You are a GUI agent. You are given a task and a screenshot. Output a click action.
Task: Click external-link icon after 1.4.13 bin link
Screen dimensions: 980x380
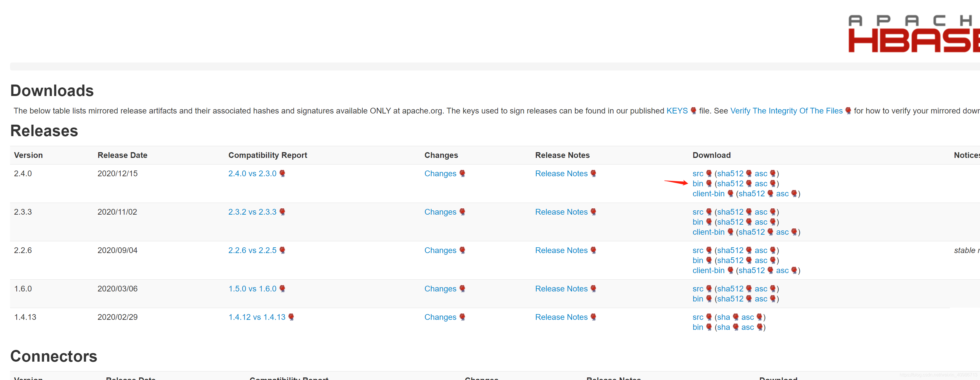click(x=709, y=327)
